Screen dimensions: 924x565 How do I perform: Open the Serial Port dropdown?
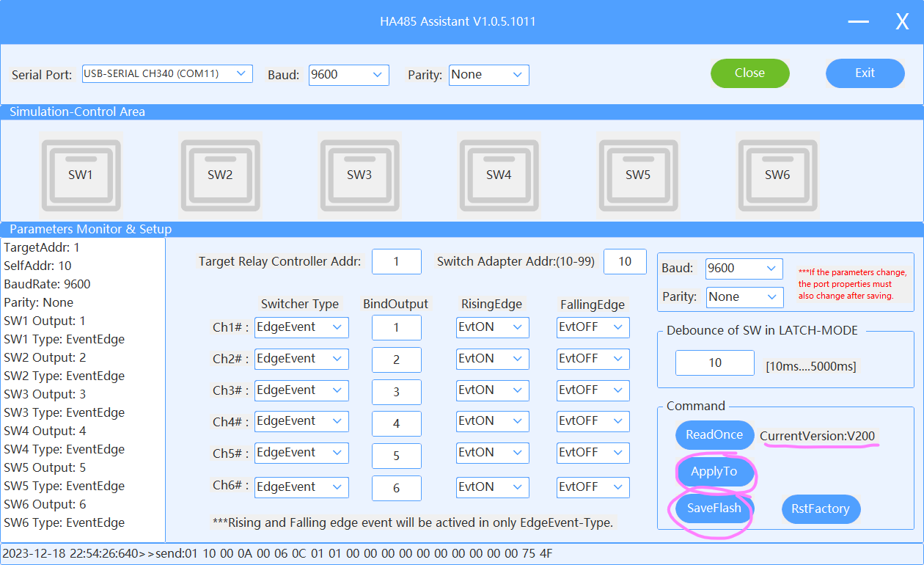click(167, 73)
